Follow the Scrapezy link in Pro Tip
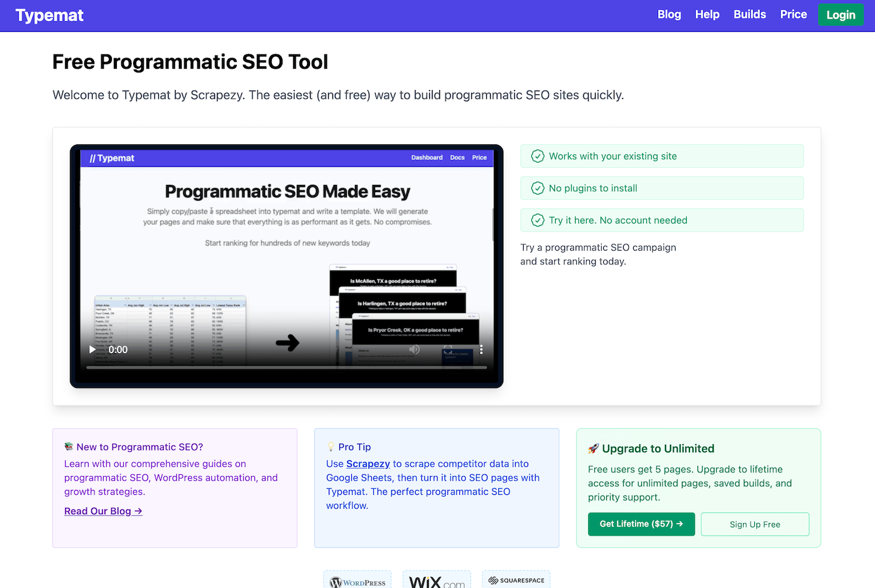 [x=368, y=464]
